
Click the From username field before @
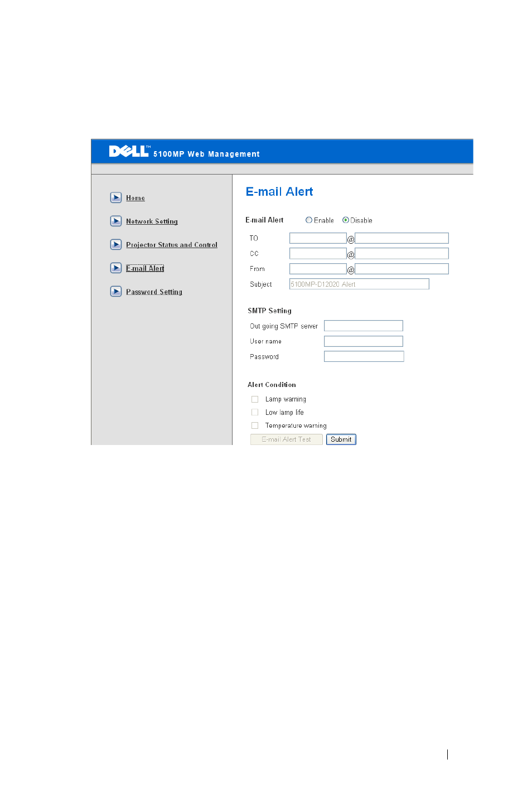point(318,269)
